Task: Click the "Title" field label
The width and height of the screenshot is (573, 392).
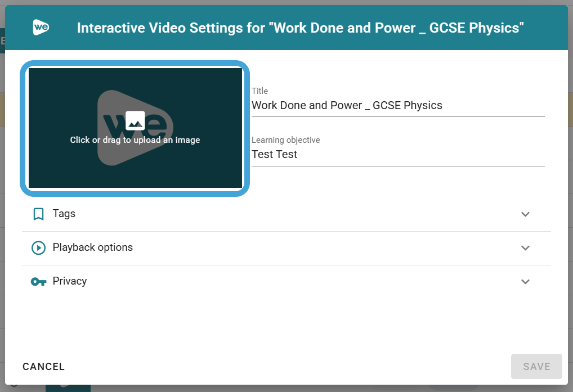Action: 260,91
